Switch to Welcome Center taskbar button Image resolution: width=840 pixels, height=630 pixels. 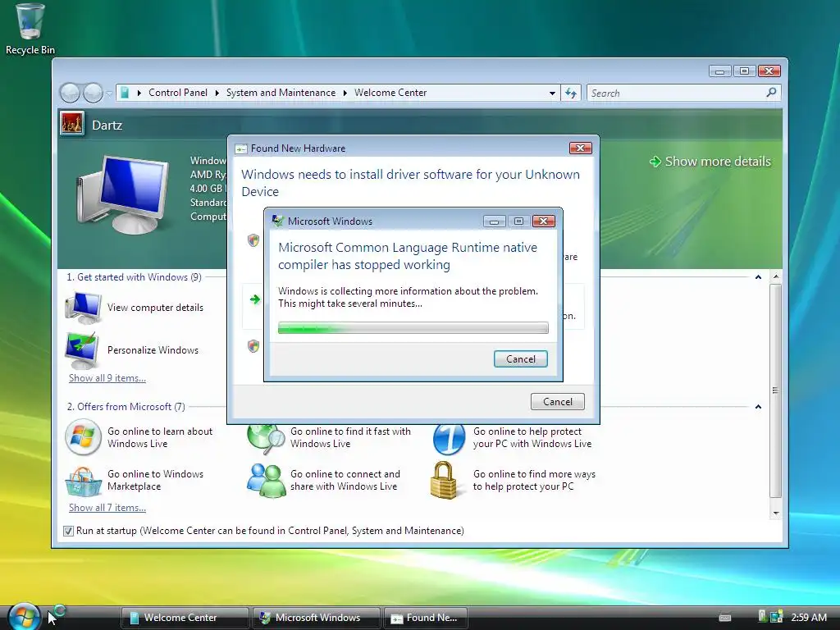pos(185,618)
